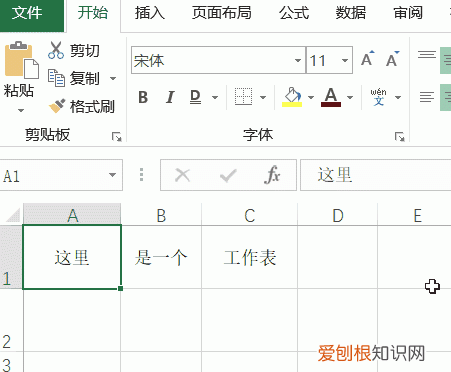Toggle bold formatting
Viewport: 451px width, 372px height.
[143, 97]
